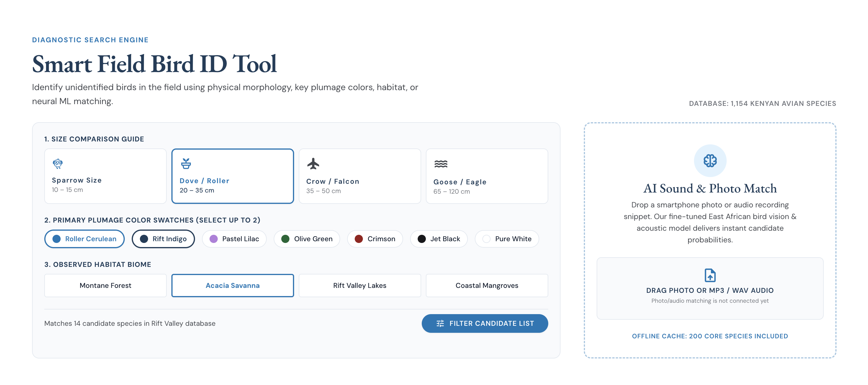Choose Coastal Mangroves habitat biome
This screenshot has width=868, height=385.
click(486, 286)
